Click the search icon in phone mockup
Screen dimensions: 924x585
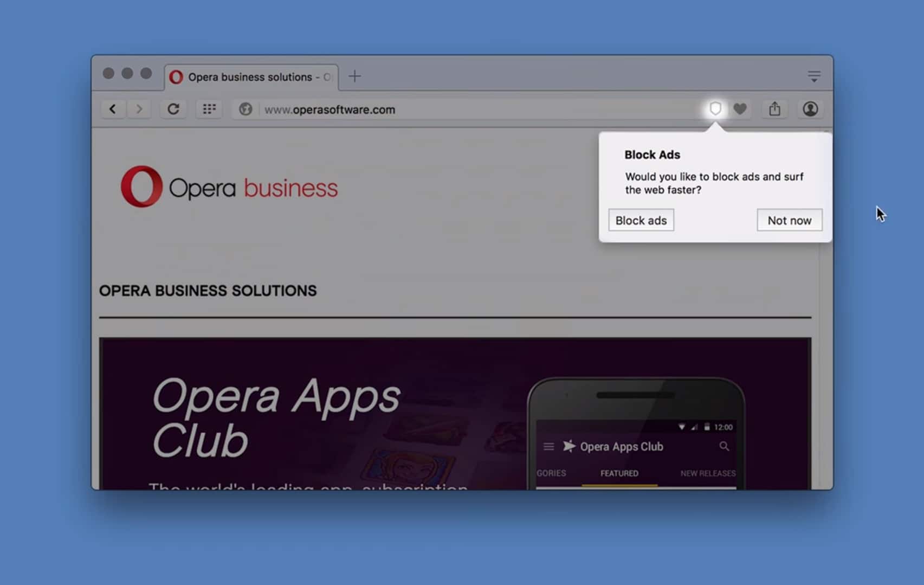[724, 446]
